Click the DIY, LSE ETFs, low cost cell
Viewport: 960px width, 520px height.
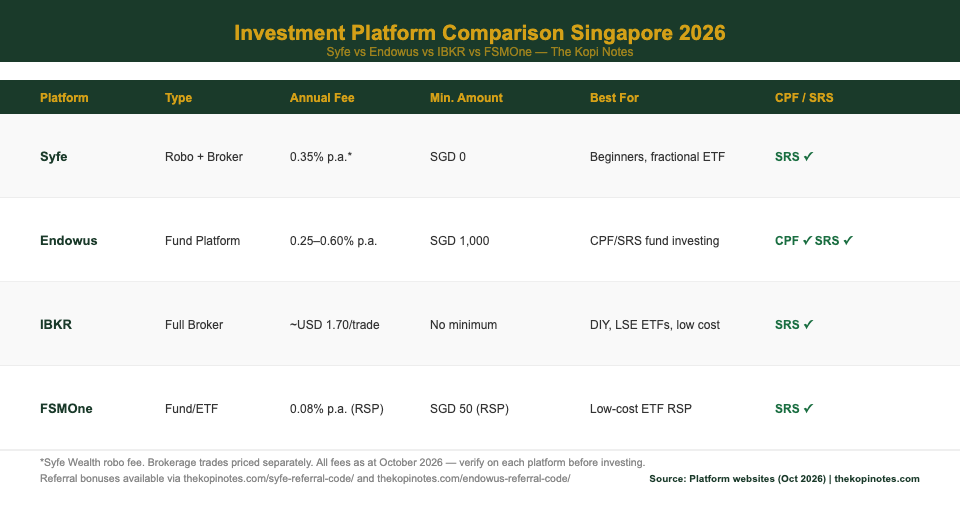[x=655, y=325]
